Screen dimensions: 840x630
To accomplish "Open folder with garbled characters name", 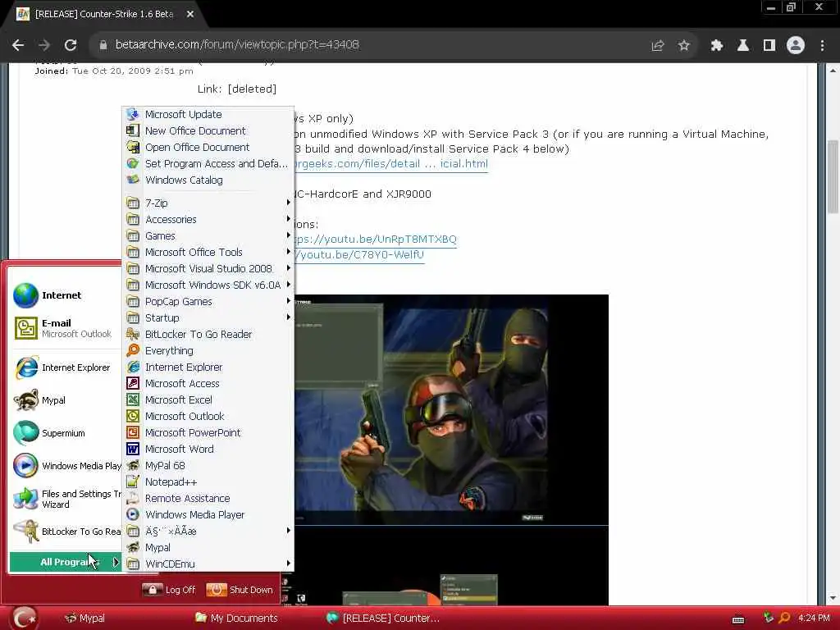I will click(208, 531).
